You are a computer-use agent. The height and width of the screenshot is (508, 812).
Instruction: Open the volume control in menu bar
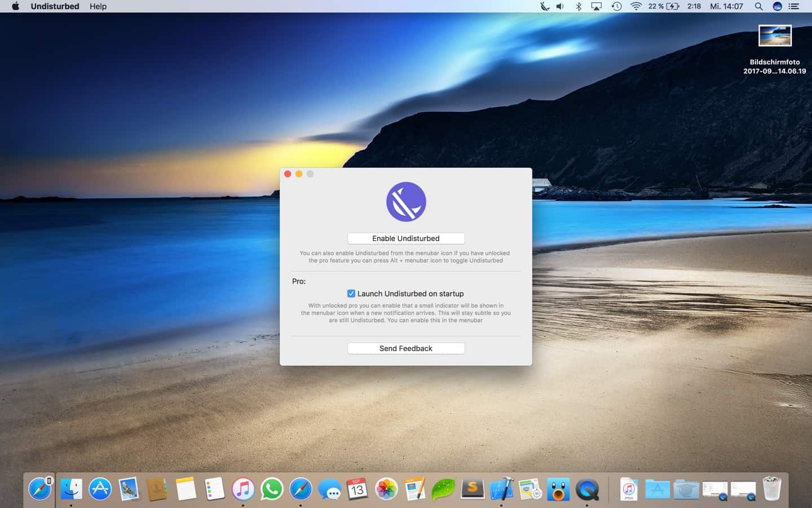pos(560,6)
